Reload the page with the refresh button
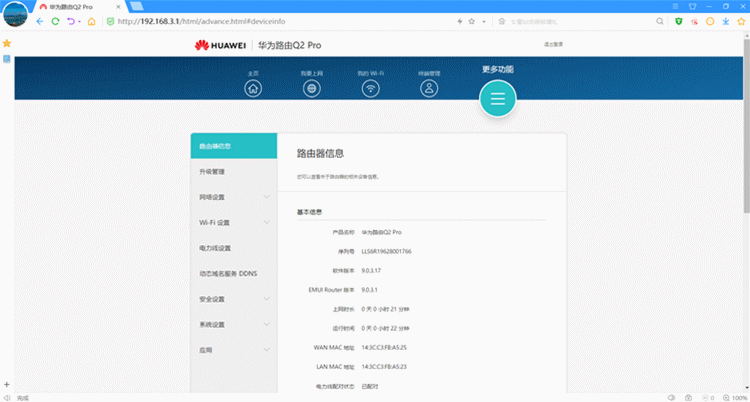The height and width of the screenshot is (402, 750). tap(55, 21)
